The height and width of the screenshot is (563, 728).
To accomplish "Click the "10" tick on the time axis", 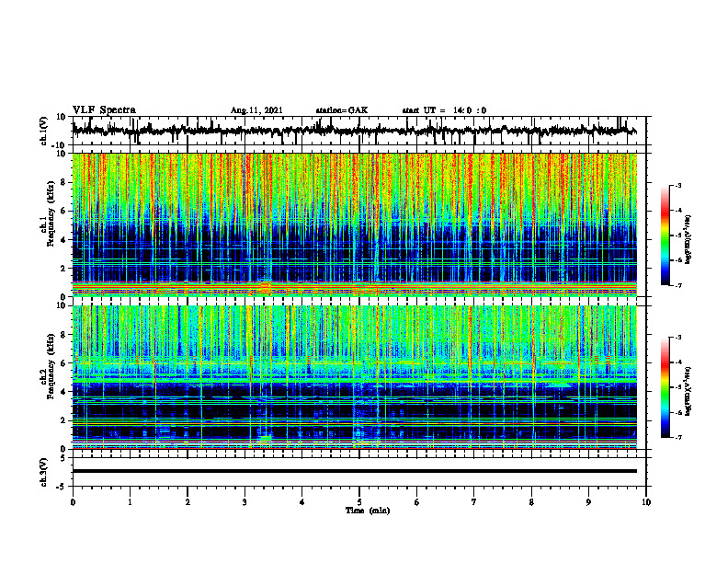I will point(646,502).
